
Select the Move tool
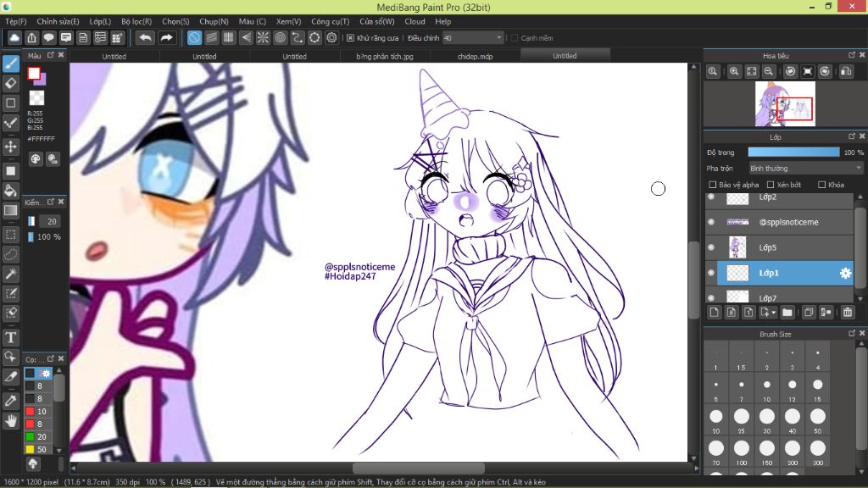(x=10, y=147)
